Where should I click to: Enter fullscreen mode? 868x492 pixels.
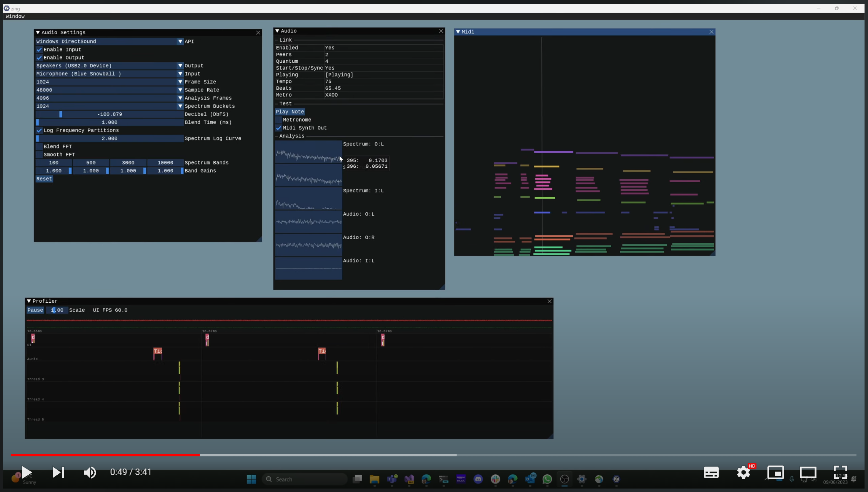point(840,472)
